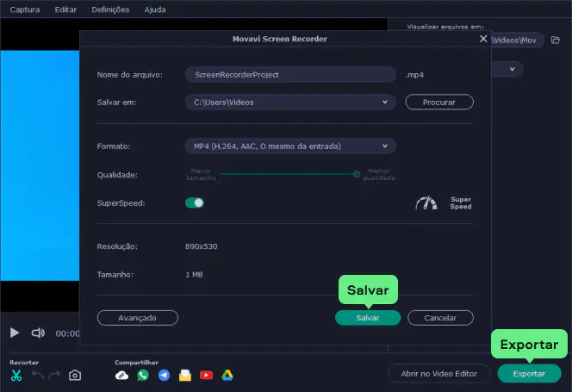Mute the audio with speaker icon

(38, 333)
